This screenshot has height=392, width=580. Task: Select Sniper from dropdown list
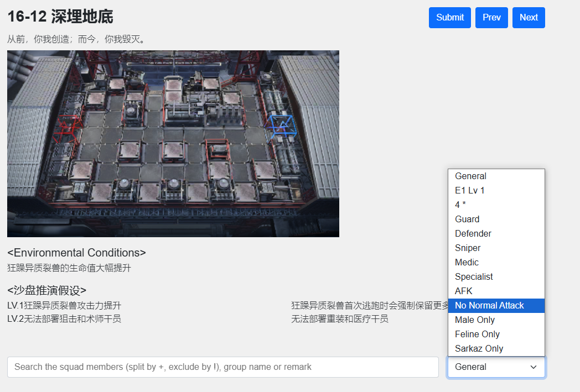[496, 248]
